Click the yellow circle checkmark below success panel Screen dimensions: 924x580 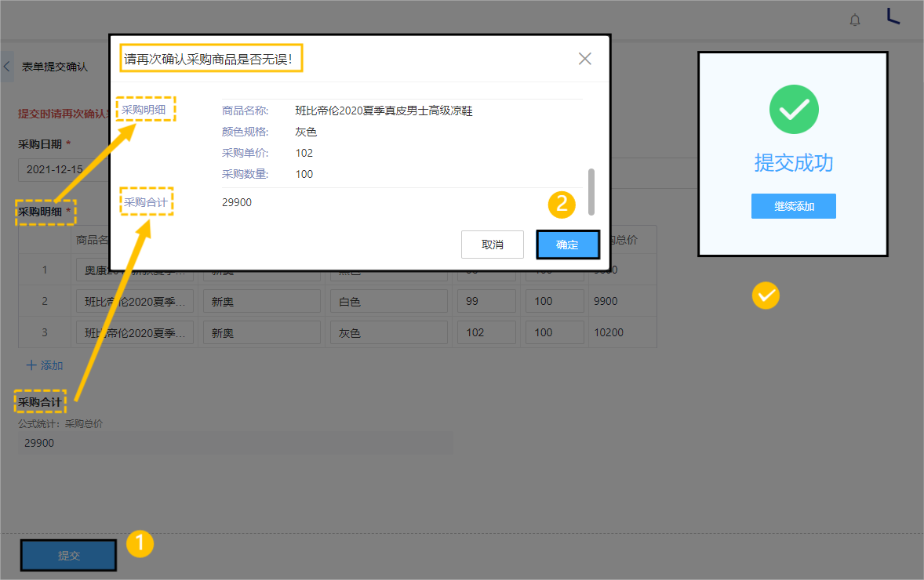(x=766, y=295)
